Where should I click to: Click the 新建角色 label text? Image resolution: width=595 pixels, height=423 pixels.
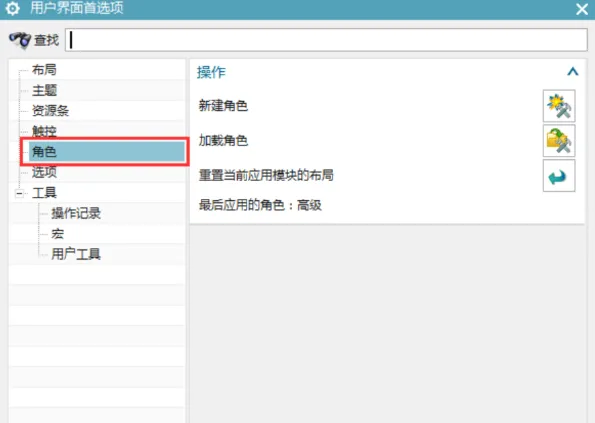click(223, 105)
